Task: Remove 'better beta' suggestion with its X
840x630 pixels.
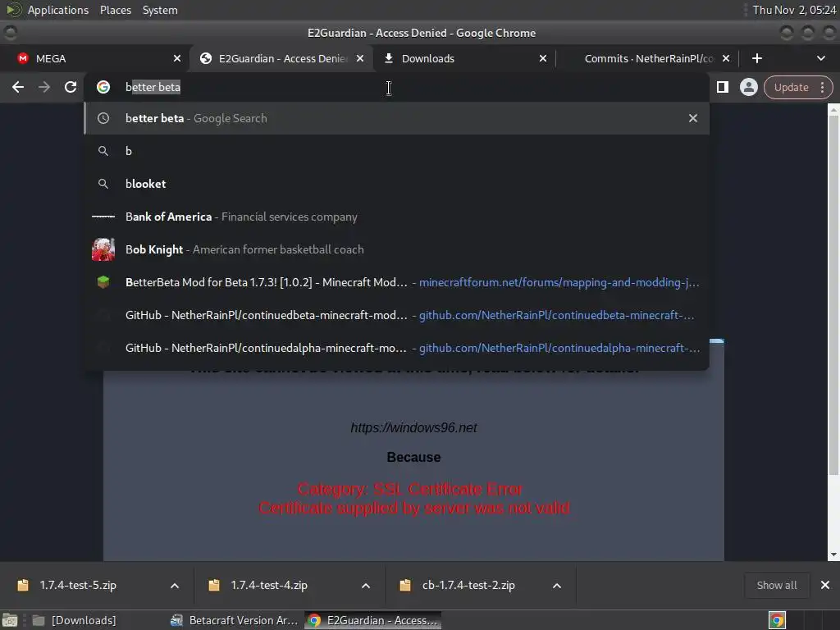Action: click(x=692, y=118)
